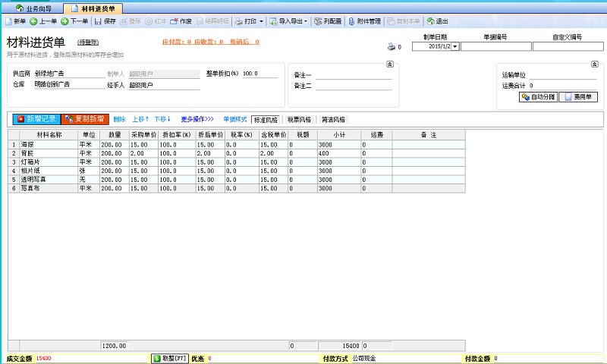Select the 标准风格 style option
Viewport: 607px width, 364px height.
[266, 119]
